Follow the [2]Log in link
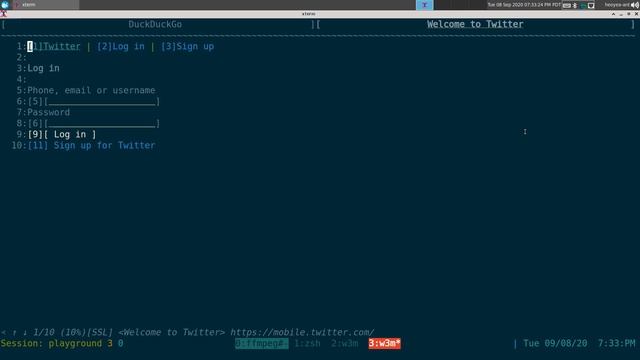This screenshot has height=360, width=640. pyautogui.click(x=121, y=47)
